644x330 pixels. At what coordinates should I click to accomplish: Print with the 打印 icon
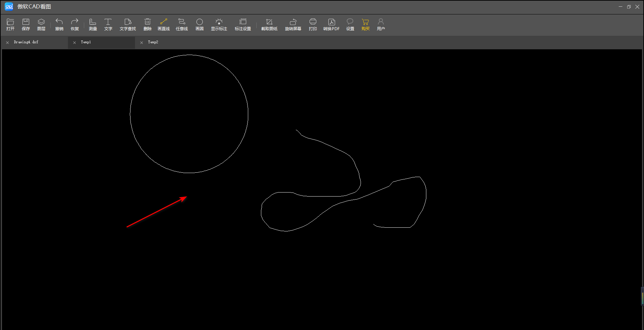point(313,24)
